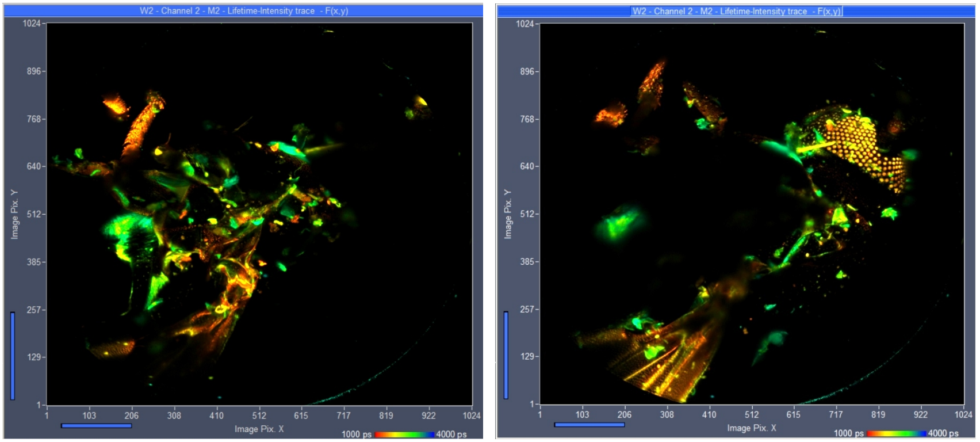
Task: Click the right window's vertical blue zoom bar
Action: (506, 355)
